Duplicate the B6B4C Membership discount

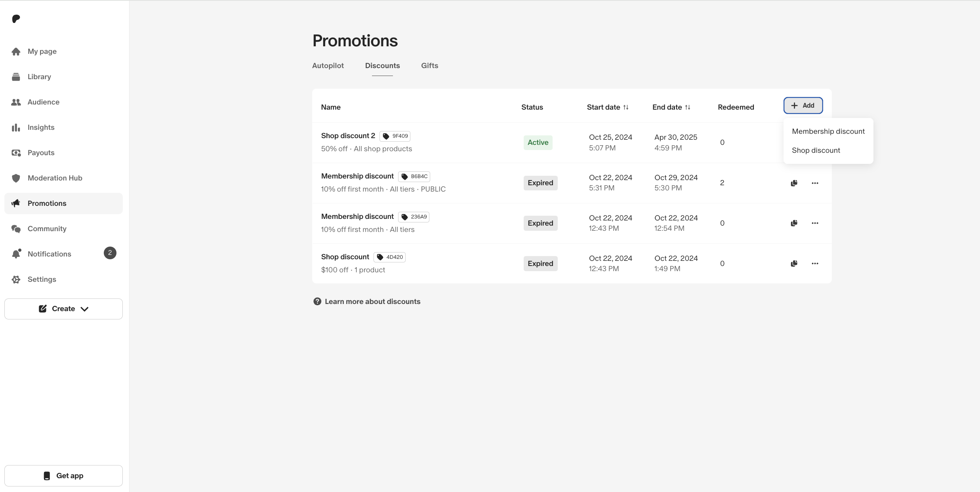pos(794,183)
